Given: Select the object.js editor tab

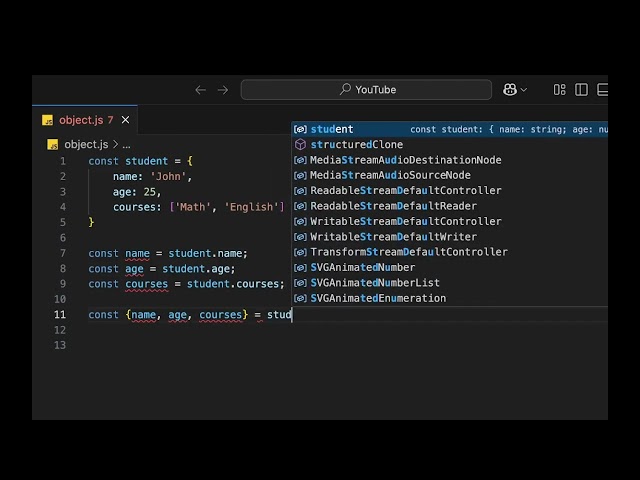Looking at the screenshot, I should (85, 120).
